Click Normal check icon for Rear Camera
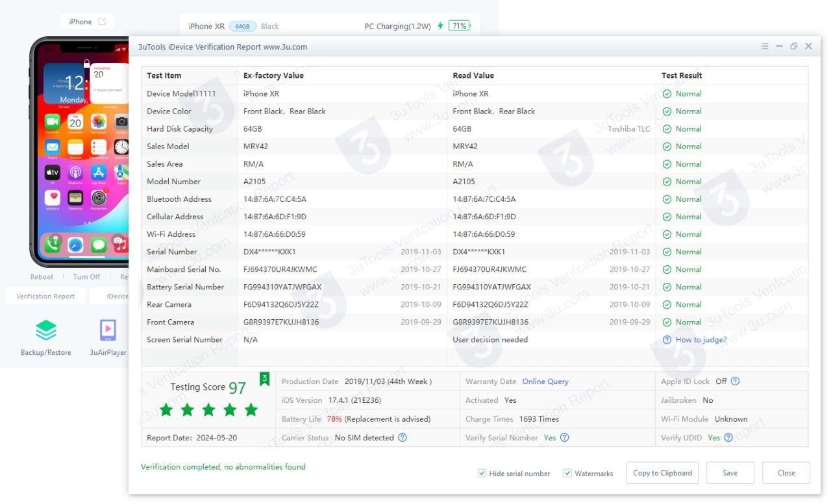The height and width of the screenshot is (504, 831). click(x=667, y=305)
